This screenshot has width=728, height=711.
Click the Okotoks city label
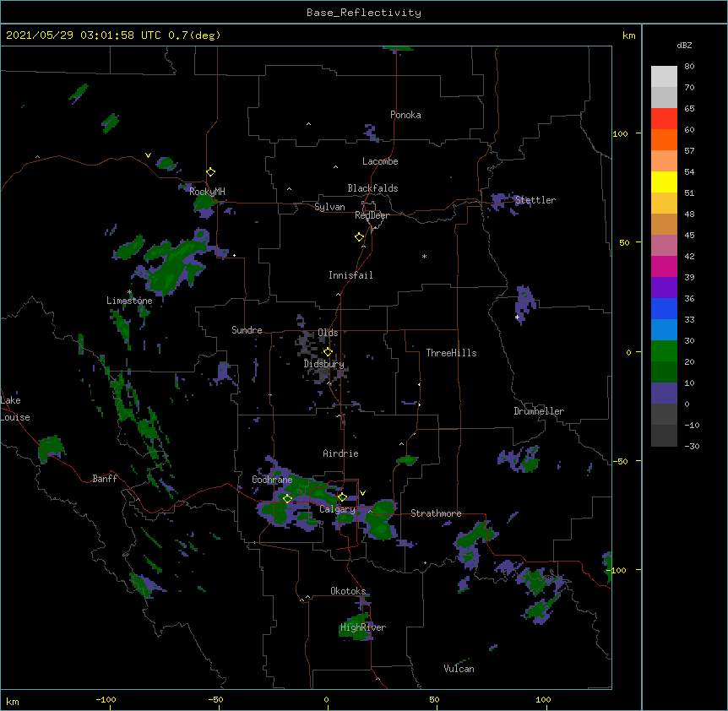coord(348,591)
